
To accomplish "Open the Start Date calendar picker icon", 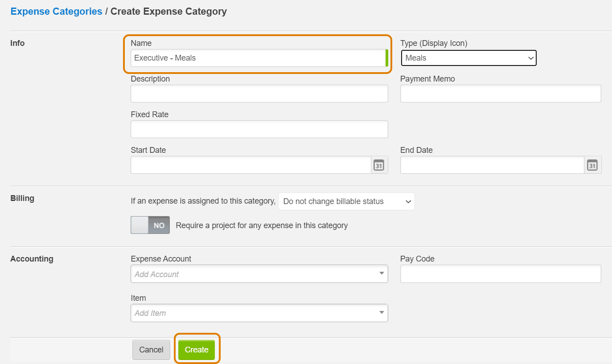I will click(379, 165).
